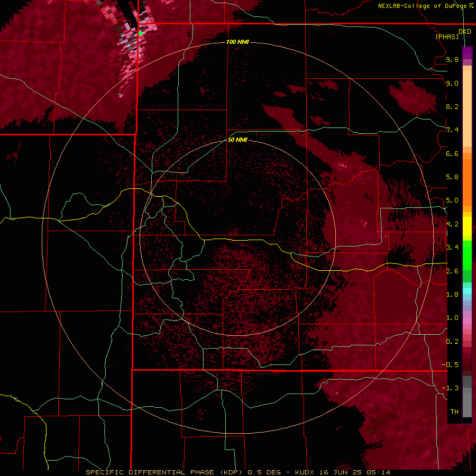Click the 2.6 value on the scale

click(x=452, y=271)
